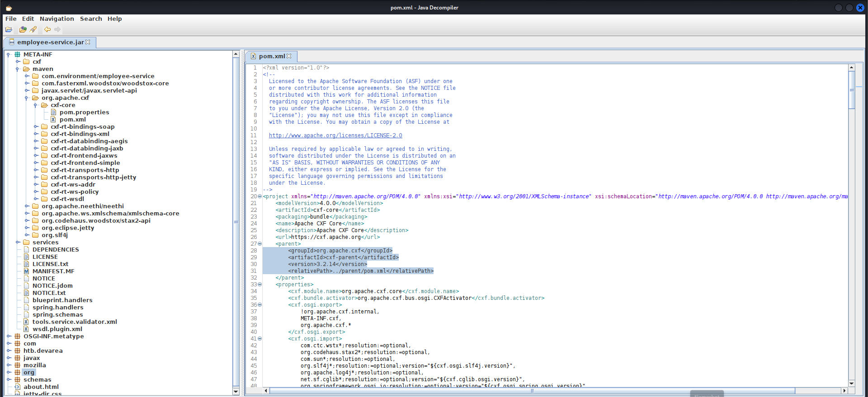
Task: Close the employee-service.jar tab
Action: tap(88, 42)
